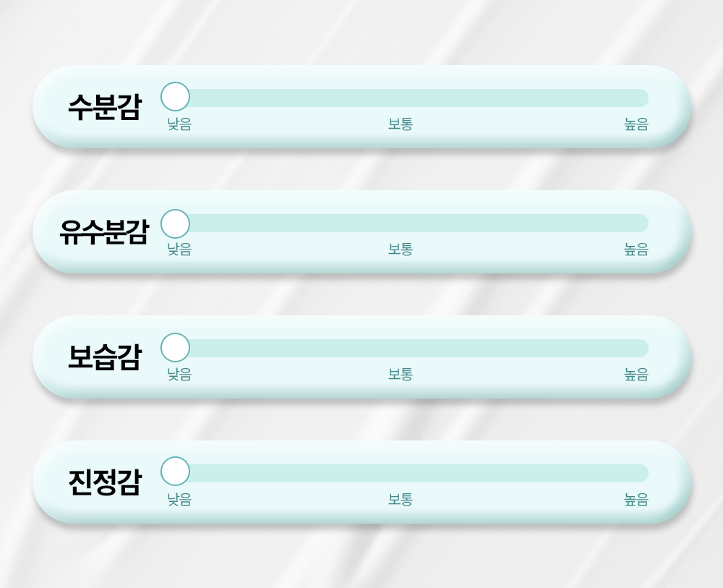
Task: Select 높음 label under 수분감 slider
Action: pos(636,124)
